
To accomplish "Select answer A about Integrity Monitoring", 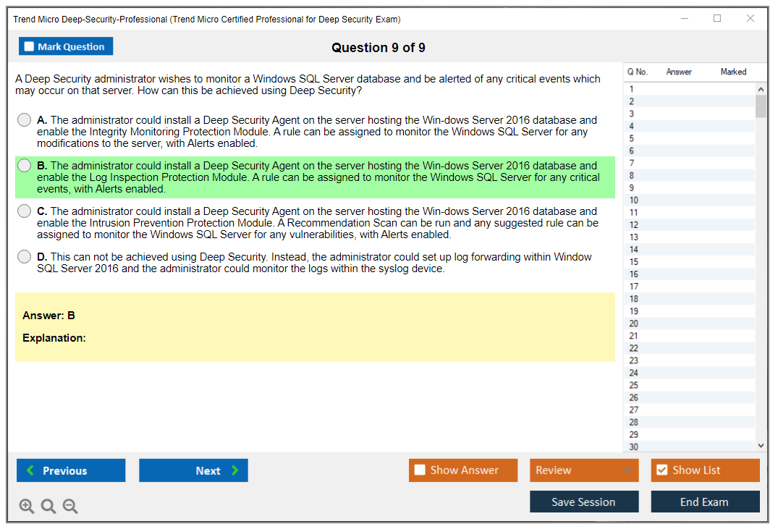I will coord(25,120).
